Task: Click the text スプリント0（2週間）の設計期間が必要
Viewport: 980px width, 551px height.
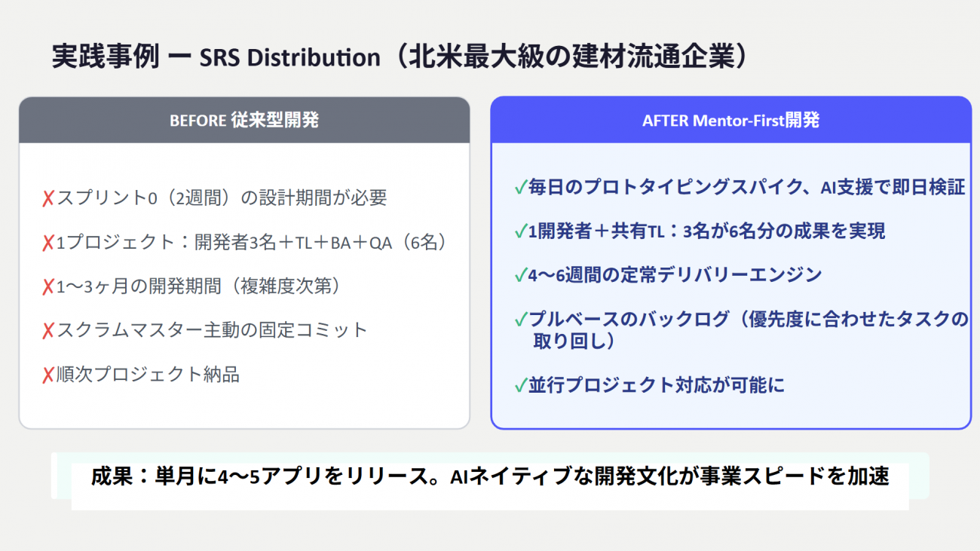Action: tap(222, 198)
